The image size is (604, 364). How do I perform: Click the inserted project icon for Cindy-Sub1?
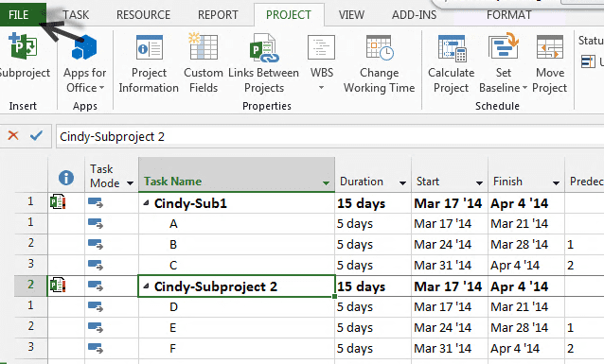pyautogui.click(x=58, y=201)
